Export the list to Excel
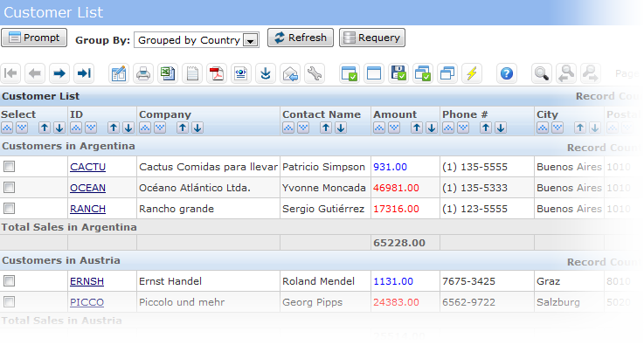The width and height of the screenshot is (644, 345). 168,73
